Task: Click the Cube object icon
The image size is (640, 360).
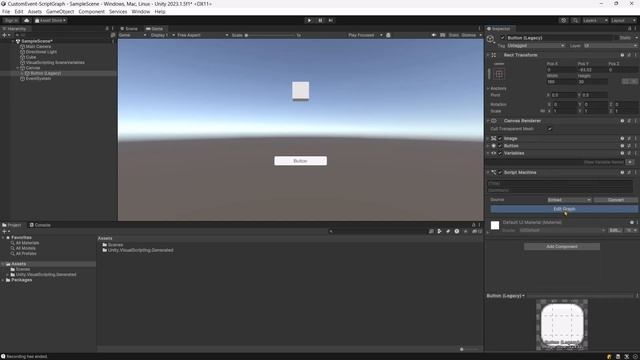Action: tap(22, 57)
